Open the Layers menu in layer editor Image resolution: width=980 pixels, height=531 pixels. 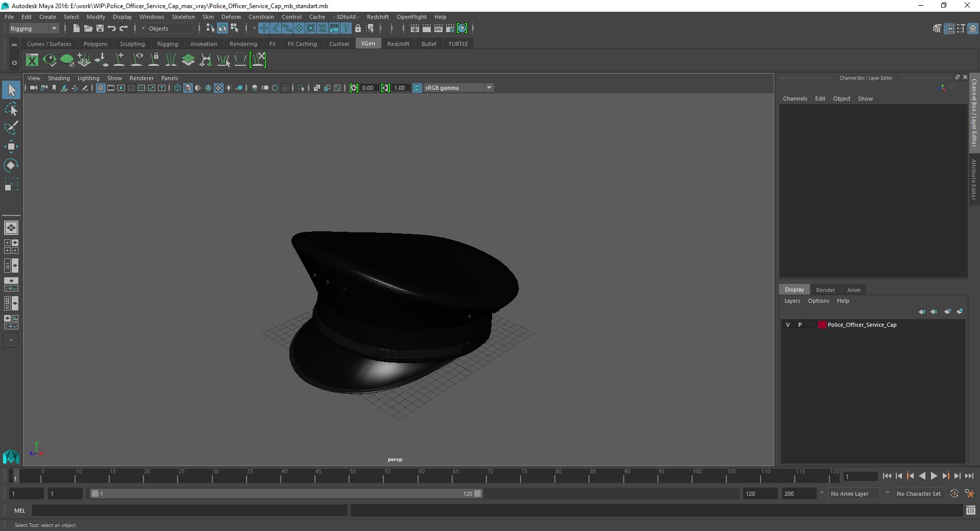click(x=792, y=301)
